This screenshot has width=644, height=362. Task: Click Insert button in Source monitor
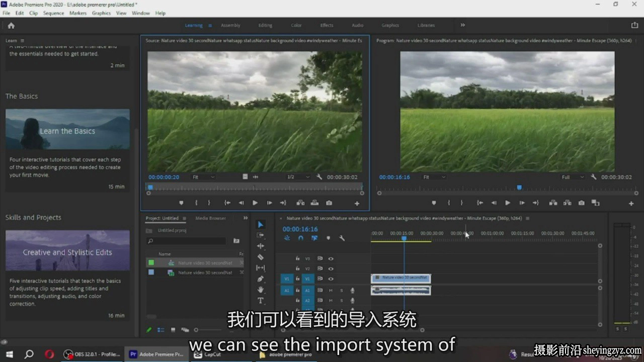click(300, 203)
